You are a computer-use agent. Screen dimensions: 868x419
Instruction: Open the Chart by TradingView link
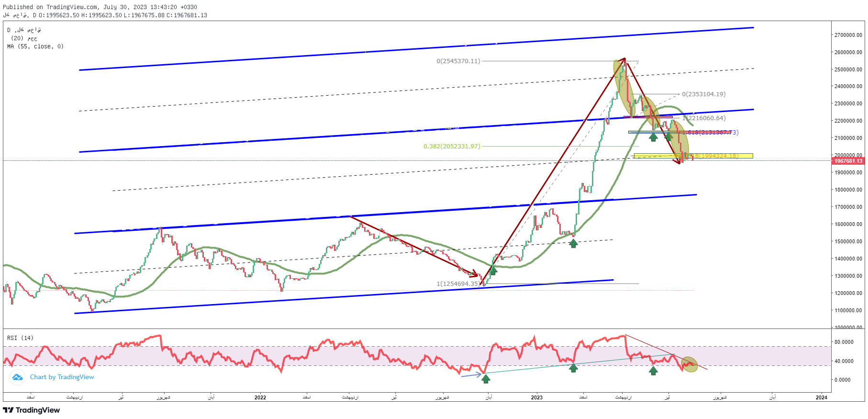[x=62, y=377]
